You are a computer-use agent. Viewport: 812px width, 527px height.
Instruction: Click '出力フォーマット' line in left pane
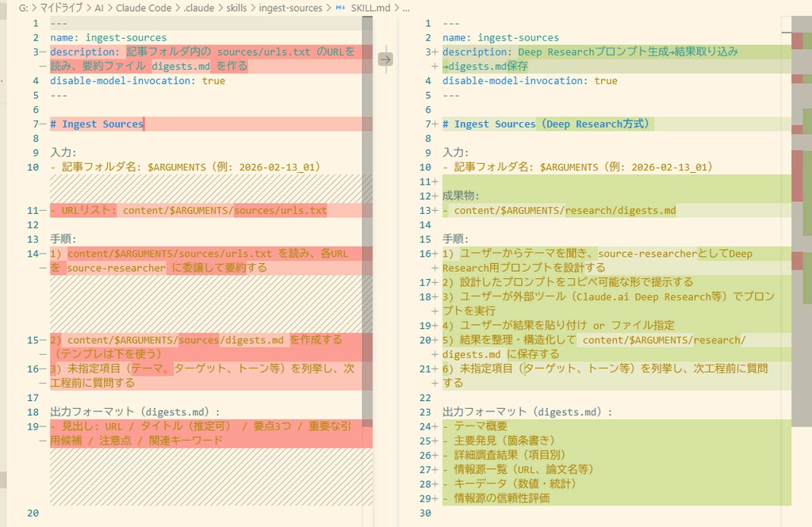pyautogui.click(x=135, y=412)
